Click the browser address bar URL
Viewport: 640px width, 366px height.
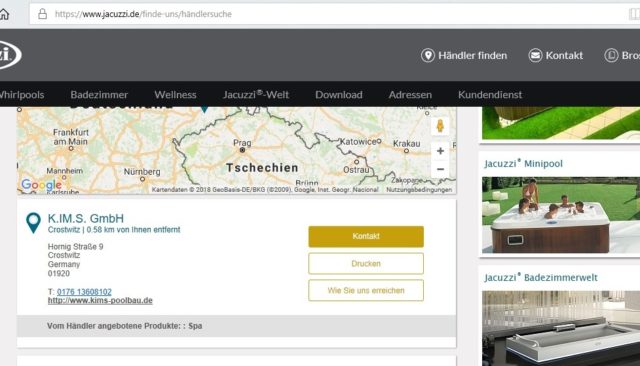coord(143,14)
